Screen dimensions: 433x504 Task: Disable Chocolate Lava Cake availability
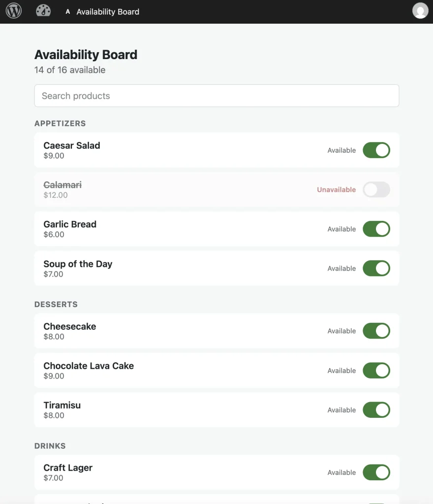click(x=376, y=370)
